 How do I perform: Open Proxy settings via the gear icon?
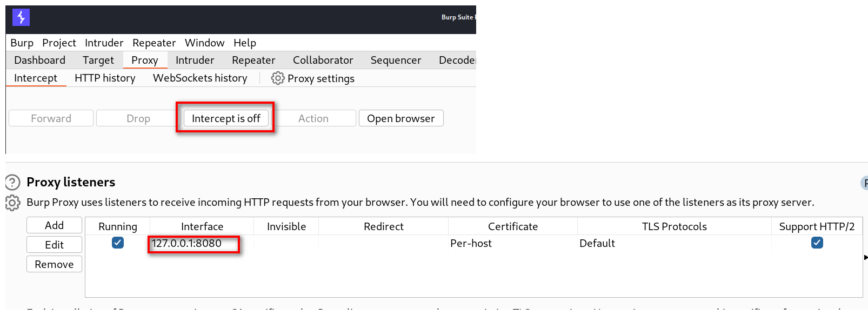click(x=278, y=78)
